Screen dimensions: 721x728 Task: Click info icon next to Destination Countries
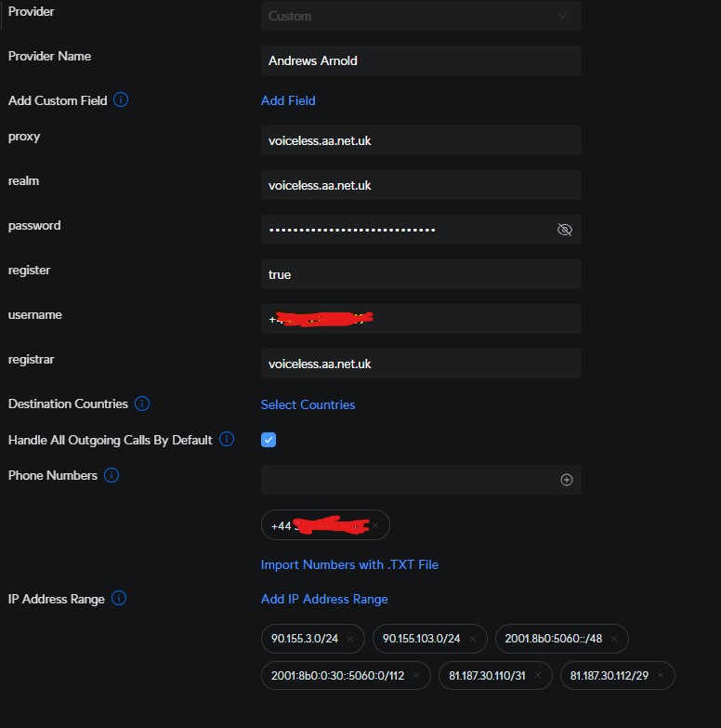click(x=142, y=404)
